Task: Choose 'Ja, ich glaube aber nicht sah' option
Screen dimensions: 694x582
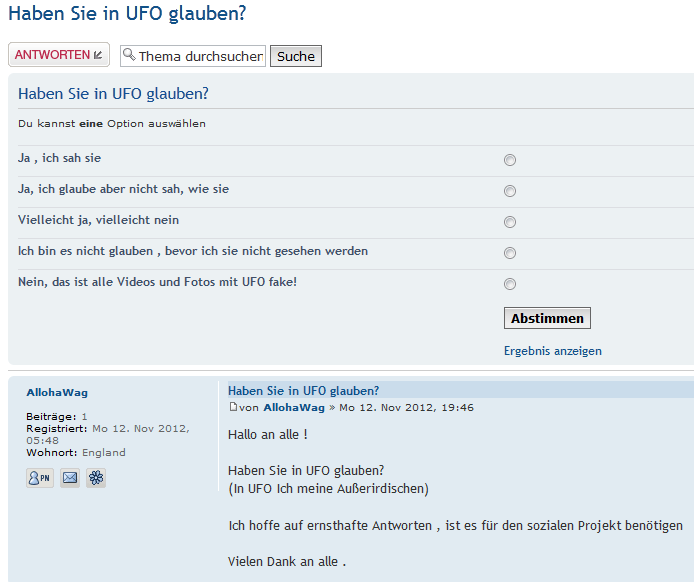Action: (x=510, y=191)
